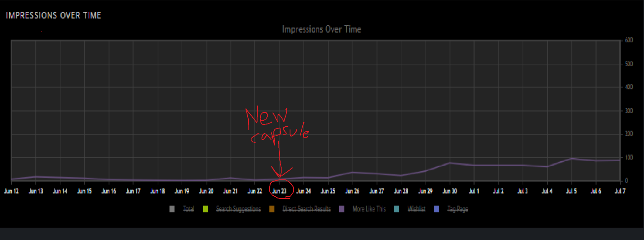Click the orange Direct Search Results swatch
The image size is (644, 240).
point(272,209)
